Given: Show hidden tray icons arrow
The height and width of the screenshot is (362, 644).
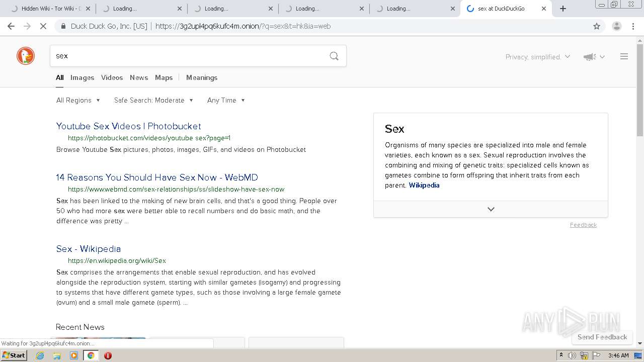Looking at the screenshot, I should [x=561, y=355].
